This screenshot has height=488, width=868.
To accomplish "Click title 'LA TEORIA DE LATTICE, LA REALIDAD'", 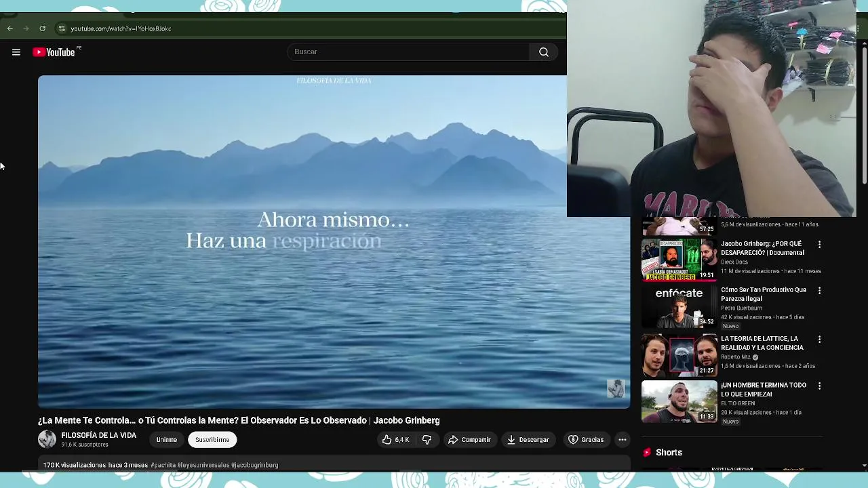I will pos(762,343).
